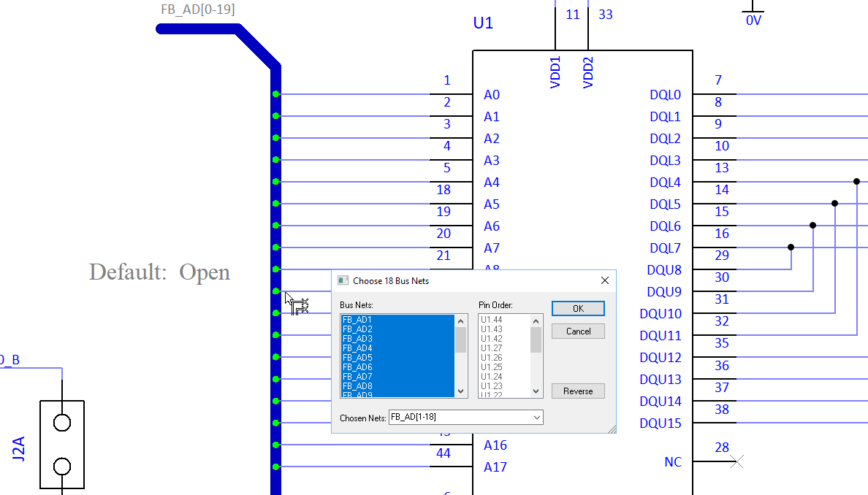Select FB_AD1 in Bus Nets list

pos(397,320)
